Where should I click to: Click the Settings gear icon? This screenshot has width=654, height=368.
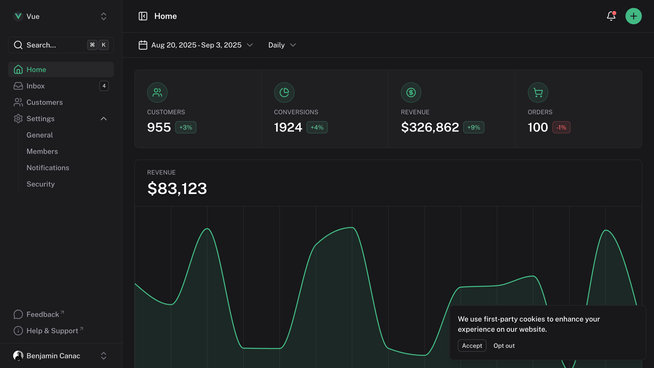click(18, 118)
